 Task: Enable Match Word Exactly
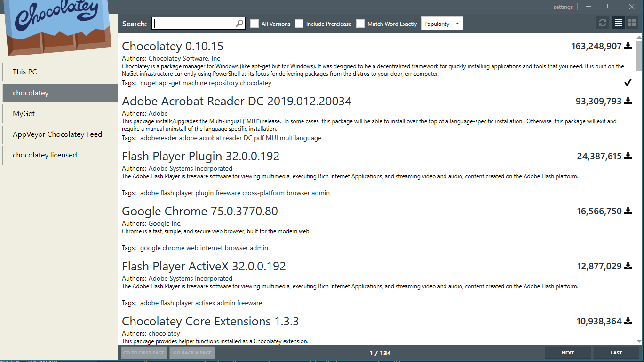pyautogui.click(x=360, y=23)
